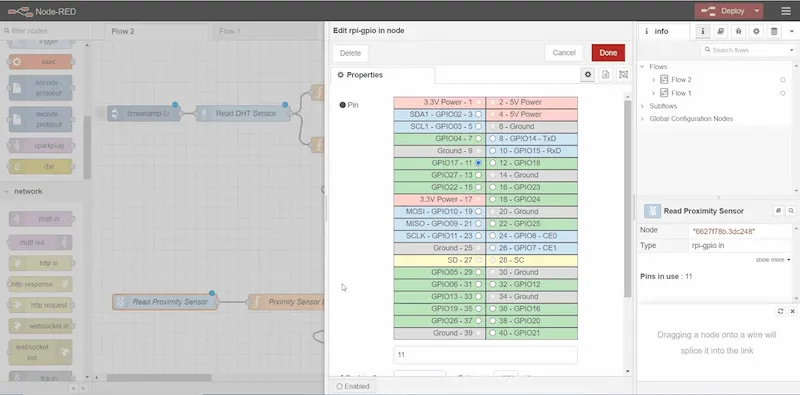
Task: Click the filter nodes search field
Action: point(45,31)
